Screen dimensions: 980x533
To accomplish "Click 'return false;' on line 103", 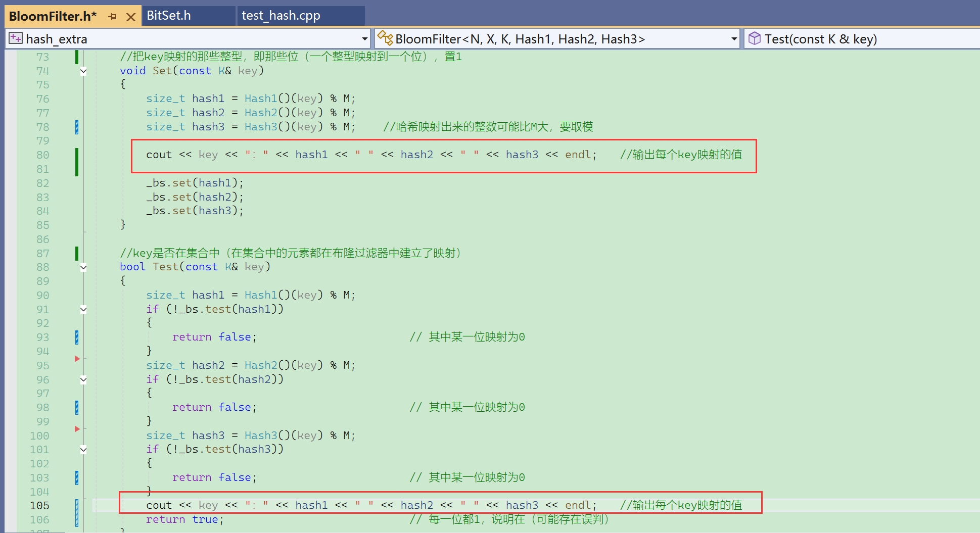I will [x=215, y=477].
